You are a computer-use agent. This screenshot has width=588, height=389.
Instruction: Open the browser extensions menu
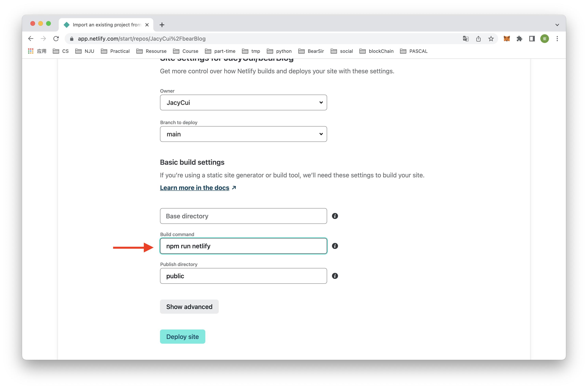[x=519, y=39]
